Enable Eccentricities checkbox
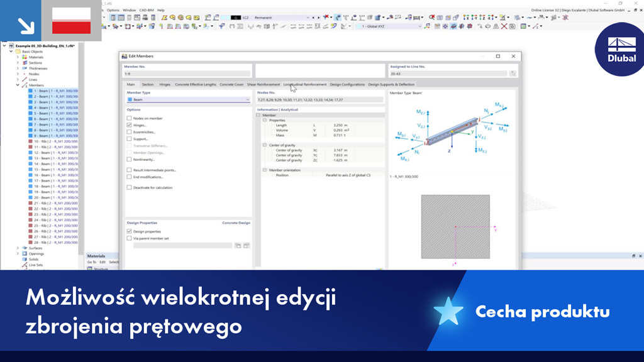Viewport: 644px width, 362px height. 129,132
